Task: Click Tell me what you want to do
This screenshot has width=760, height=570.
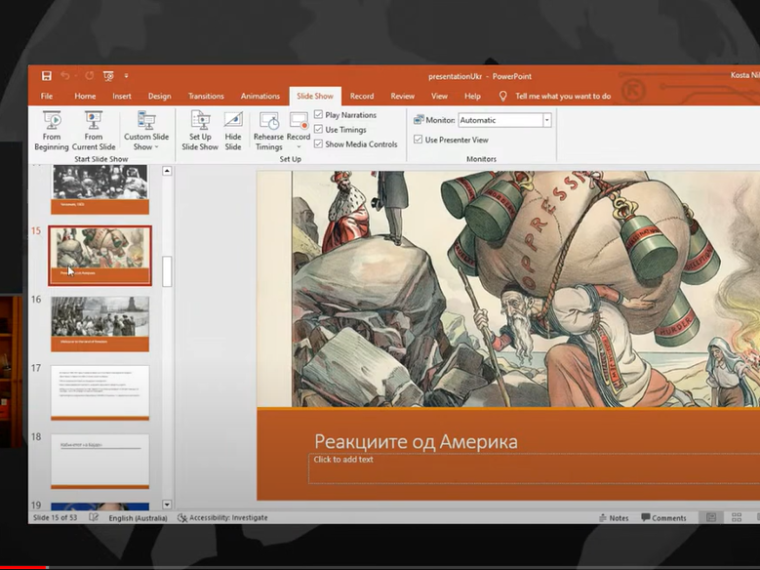Action: click(563, 96)
